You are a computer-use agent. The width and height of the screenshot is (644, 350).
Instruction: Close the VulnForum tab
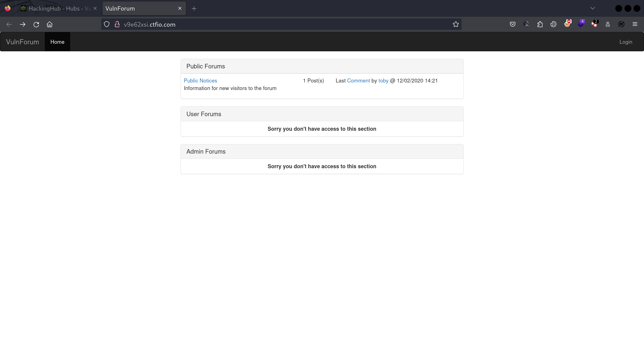pos(180,8)
